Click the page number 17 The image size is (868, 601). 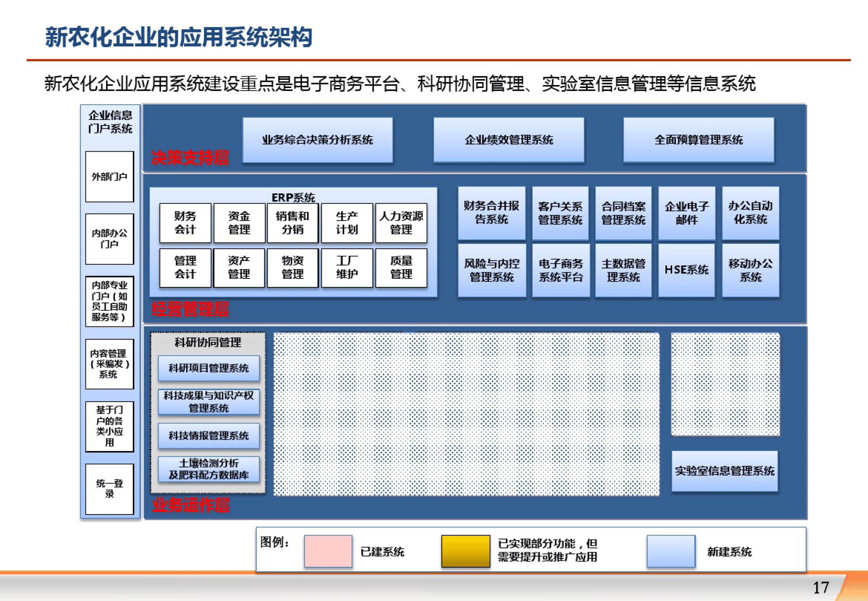pos(821,587)
